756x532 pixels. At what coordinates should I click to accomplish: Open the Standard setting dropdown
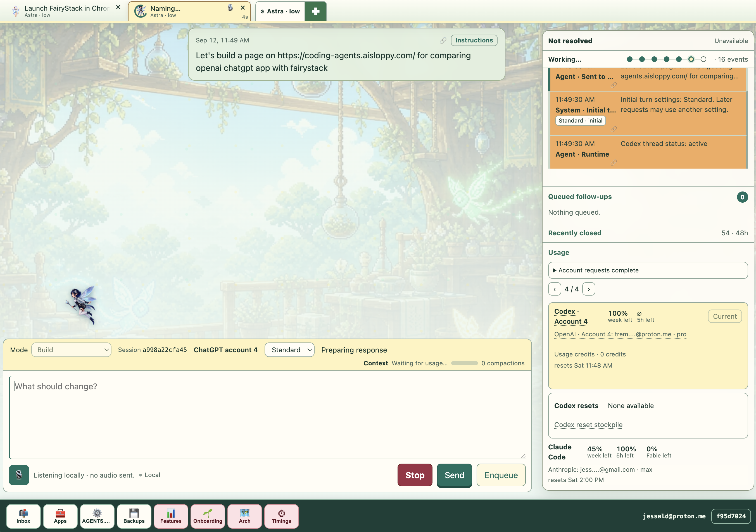tap(289, 350)
